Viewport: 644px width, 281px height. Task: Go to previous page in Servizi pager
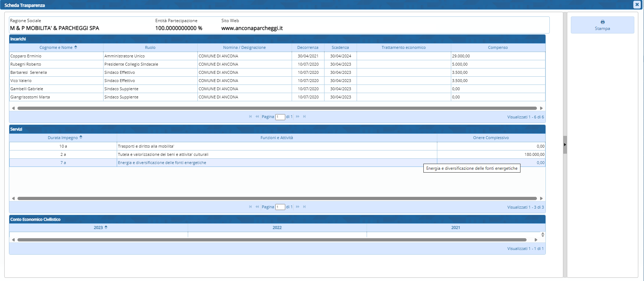coord(257,207)
